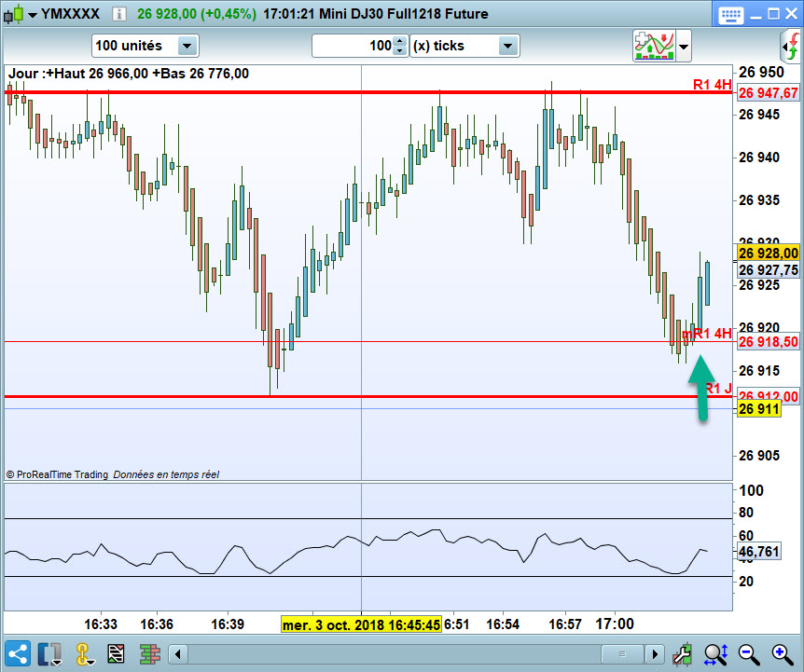Click the Jour Haut Bas info text

tap(128, 74)
